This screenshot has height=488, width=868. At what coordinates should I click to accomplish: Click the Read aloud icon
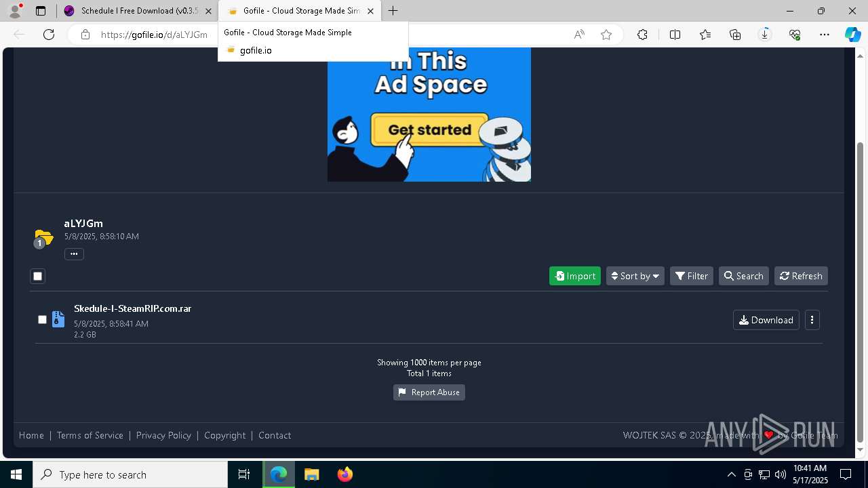(x=579, y=35)
